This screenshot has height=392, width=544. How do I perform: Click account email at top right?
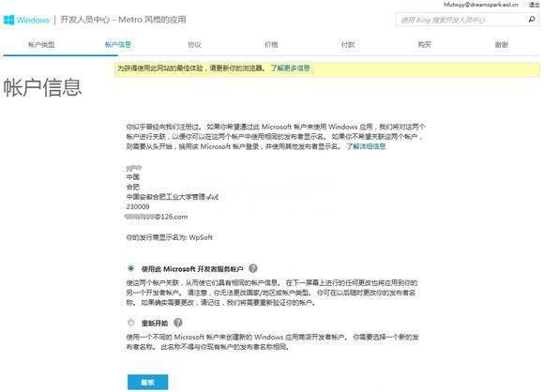(481, 5)
